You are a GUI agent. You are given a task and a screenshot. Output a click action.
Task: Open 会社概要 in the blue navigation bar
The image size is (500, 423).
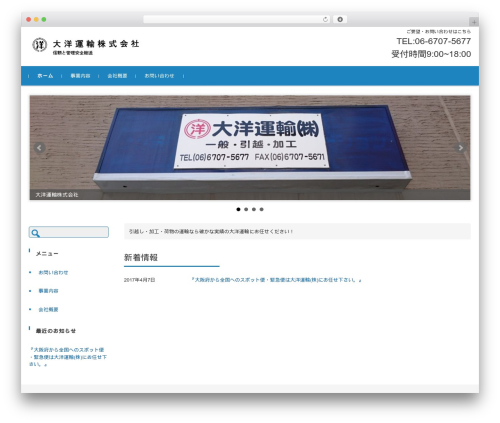click(x=117, y=76)
